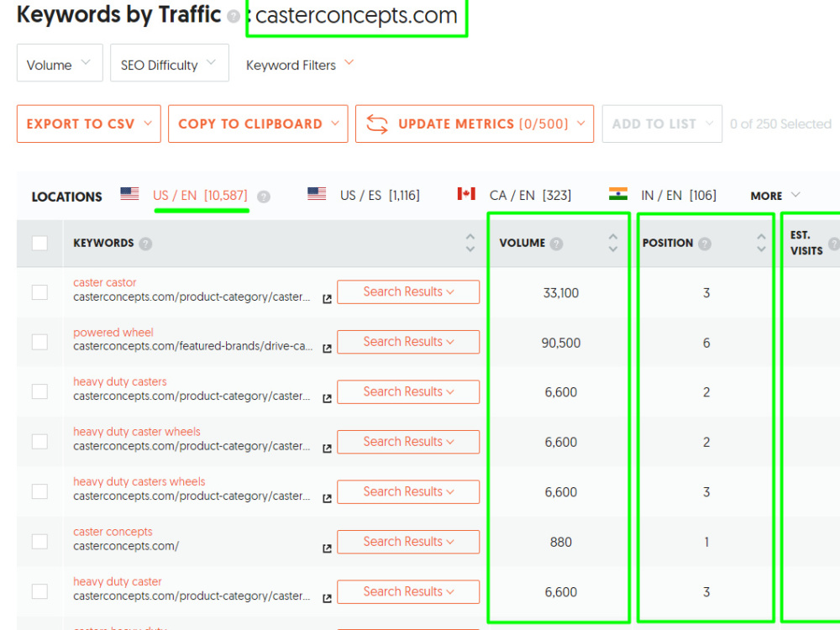Expand the Keyword Filters dropdown
Image resolution: width=840 pixels, height=630 pixels.
(x=300, y=65)
